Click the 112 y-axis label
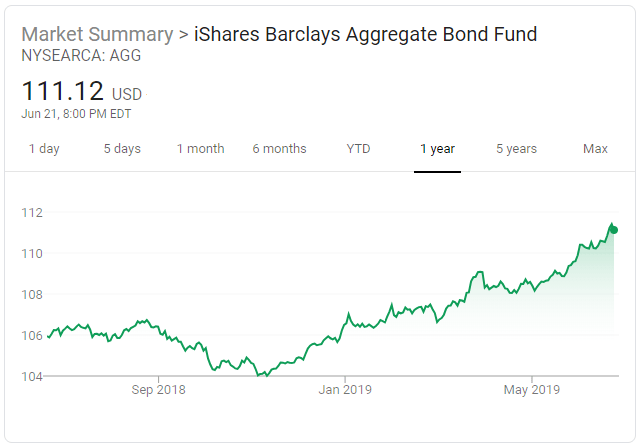The height and width of the screenshot is (446, 641). (32, 213)
